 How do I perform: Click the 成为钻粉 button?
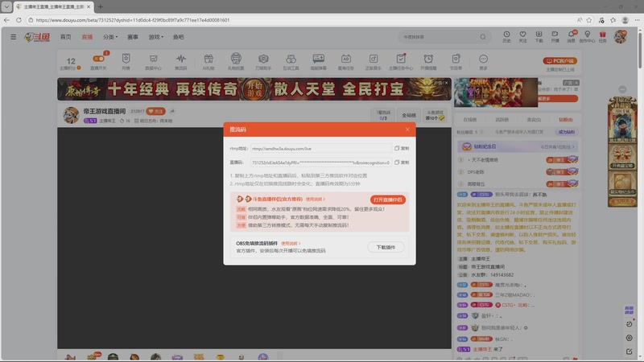tap(567, 132)
